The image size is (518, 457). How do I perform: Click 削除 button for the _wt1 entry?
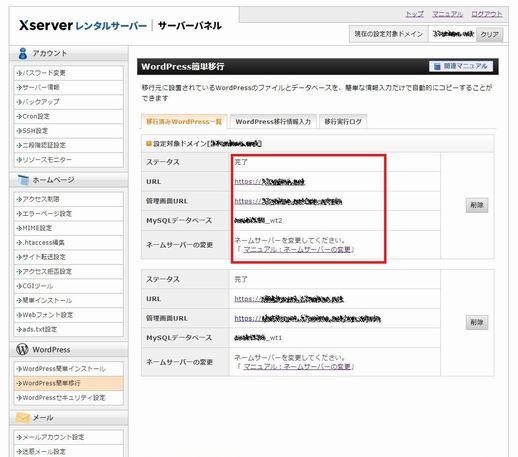(477, 322)
